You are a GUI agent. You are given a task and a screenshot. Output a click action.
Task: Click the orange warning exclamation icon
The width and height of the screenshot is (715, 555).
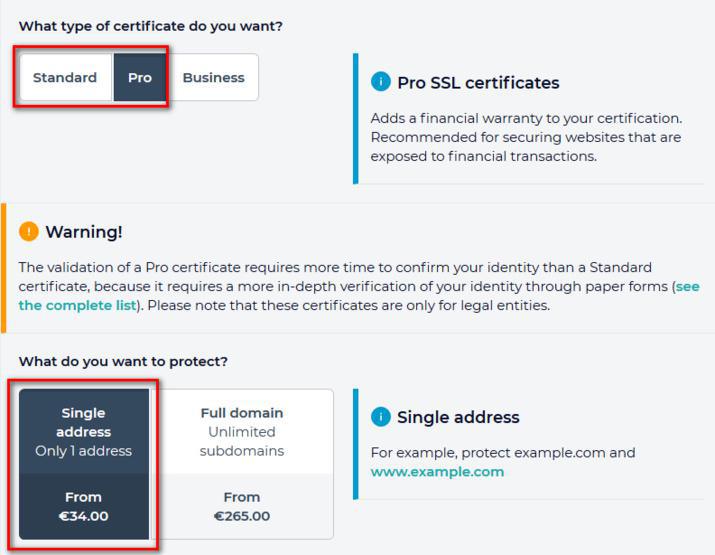[x=29, y=232]
